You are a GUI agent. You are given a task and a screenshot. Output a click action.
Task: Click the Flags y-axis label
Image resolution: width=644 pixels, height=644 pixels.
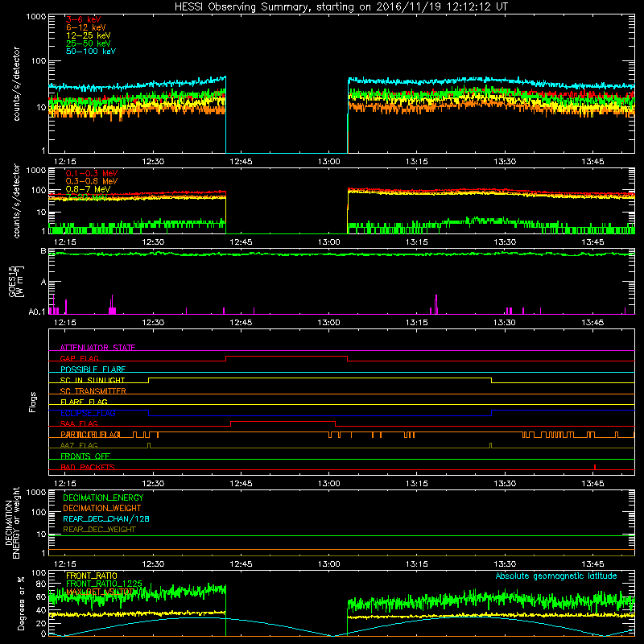(33, 402)
